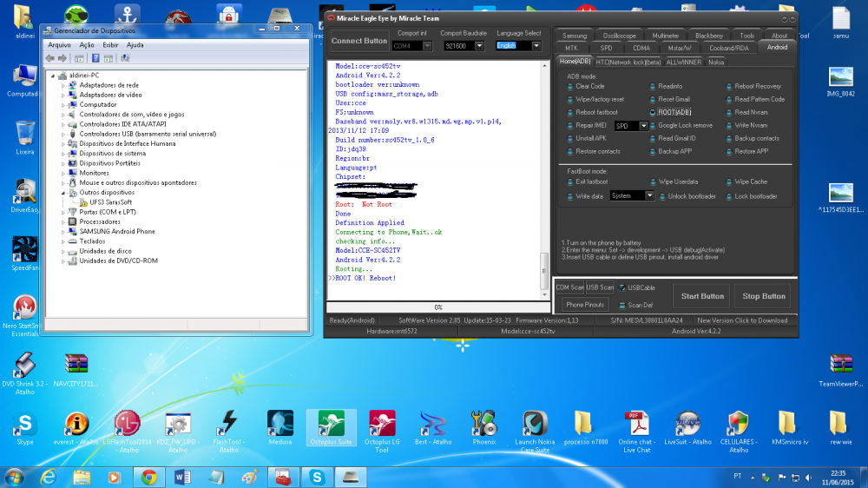Viewport: 868px width, 488px height.
Task: Select the Reboot fastboot radio option
Action: [570, 112]
